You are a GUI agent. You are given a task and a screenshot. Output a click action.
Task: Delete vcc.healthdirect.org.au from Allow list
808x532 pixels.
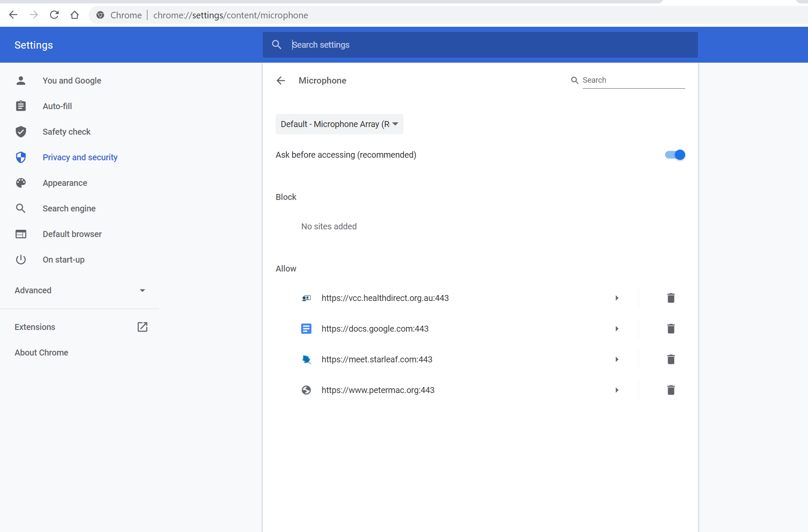click(671, 298)
